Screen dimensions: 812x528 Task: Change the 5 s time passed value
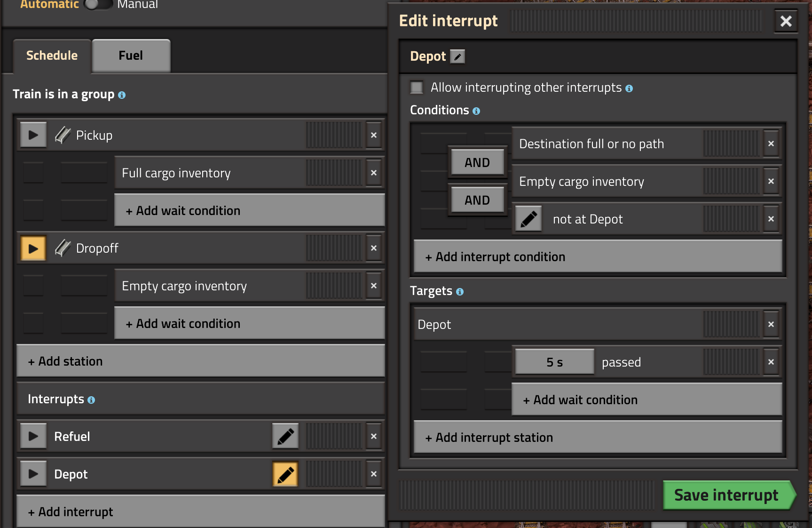point(554,362)
